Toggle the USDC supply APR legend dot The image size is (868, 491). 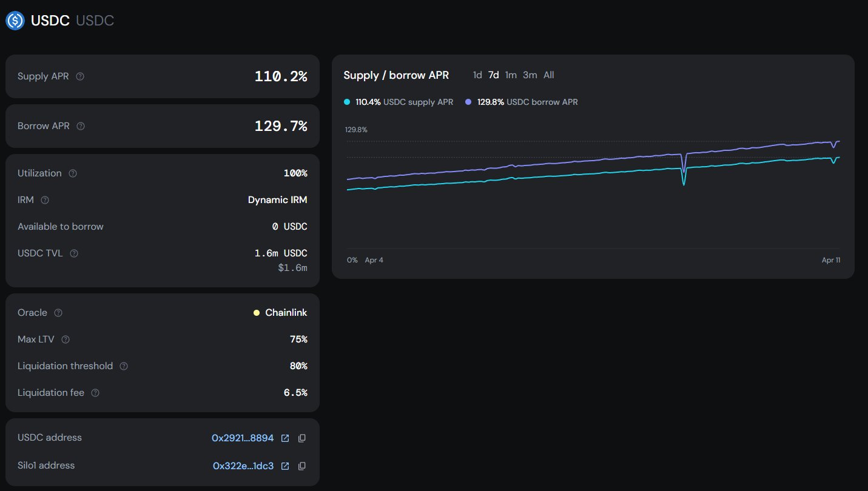point(347,102)
